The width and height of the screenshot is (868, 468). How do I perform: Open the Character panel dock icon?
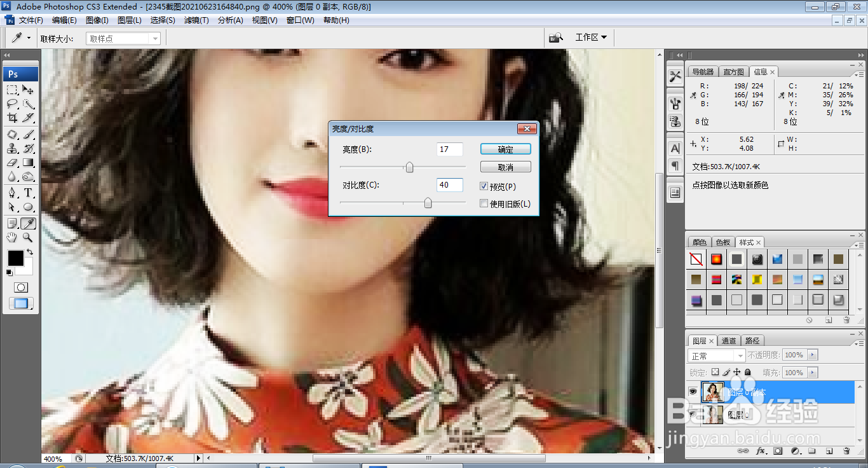pyautogui.click(x=675, y=148)
